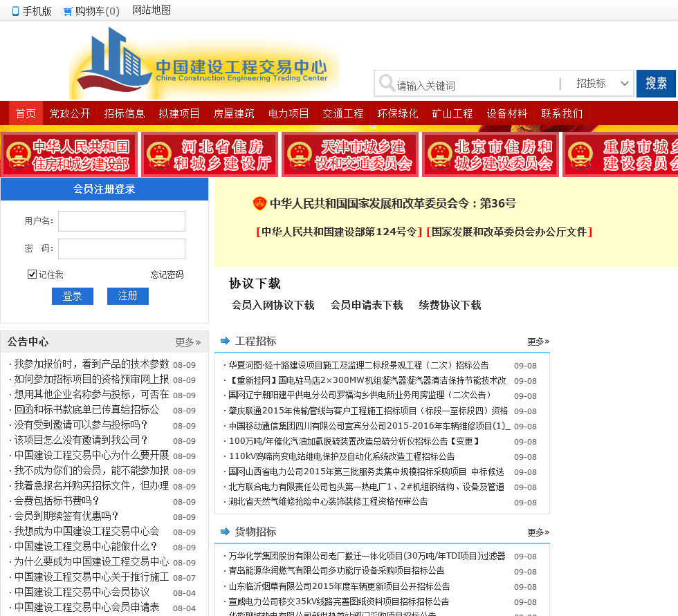Image resolution: width=678 pixels, height=616 pixels.
Task: Open the 购物车(0) link
Action: pos(98,11)
